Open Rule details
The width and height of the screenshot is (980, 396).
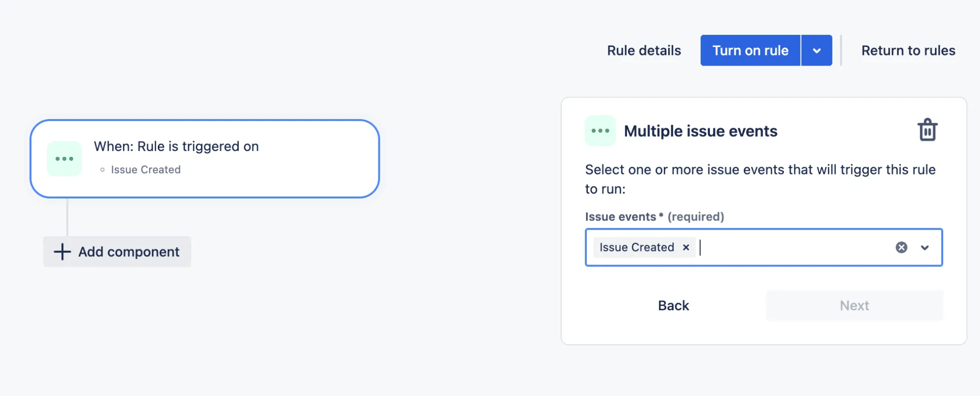click(x=644, y=50)
